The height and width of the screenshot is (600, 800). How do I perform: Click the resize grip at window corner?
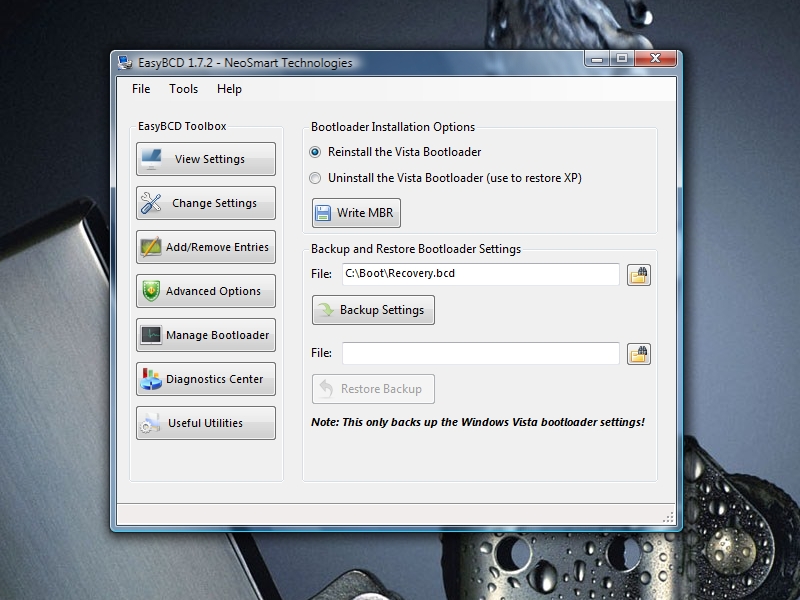(x=668, y=518)
